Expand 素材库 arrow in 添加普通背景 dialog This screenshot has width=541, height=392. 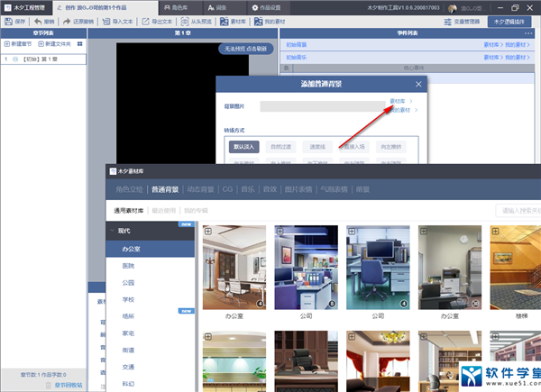(x=411, y=101)
